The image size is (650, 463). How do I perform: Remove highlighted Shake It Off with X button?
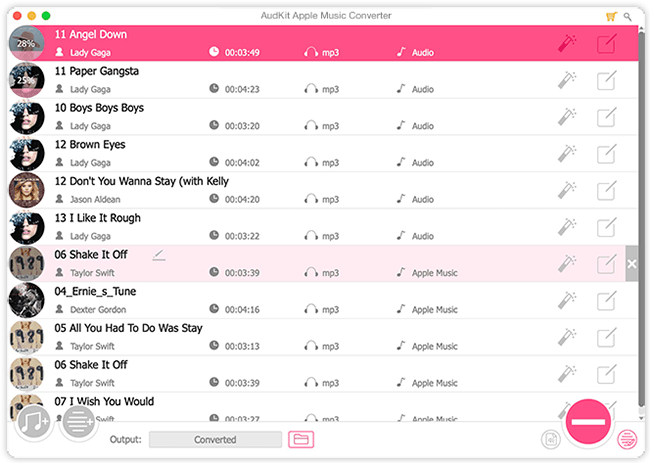pyautogui.click(x=632, y=264)
